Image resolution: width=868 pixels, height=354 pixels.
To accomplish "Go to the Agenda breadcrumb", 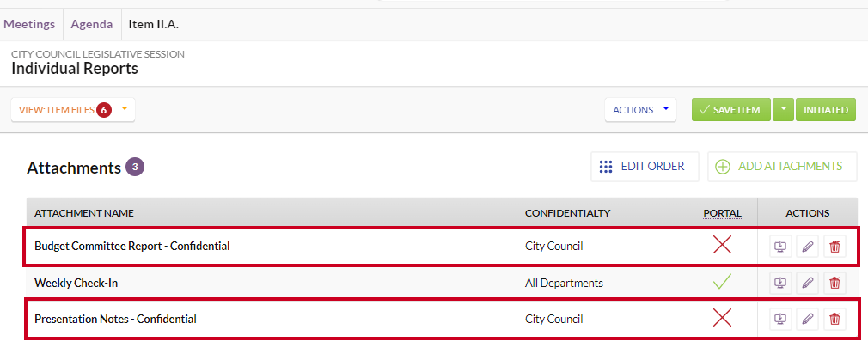I will (92, 24).
